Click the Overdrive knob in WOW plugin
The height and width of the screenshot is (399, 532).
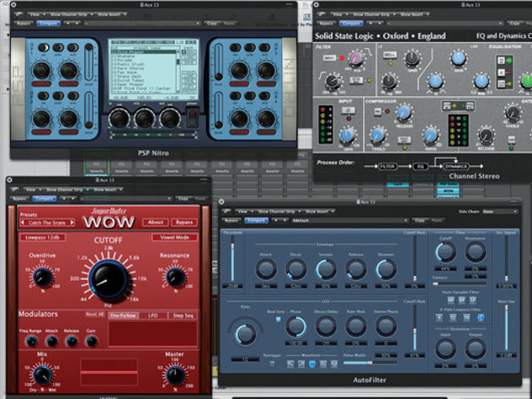click(43, 277)
